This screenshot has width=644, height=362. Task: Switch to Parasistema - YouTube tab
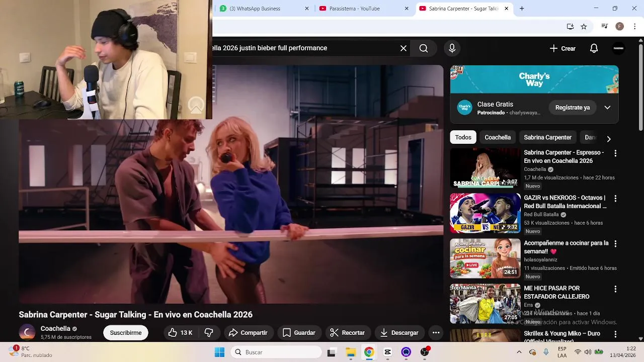(364, 9)
